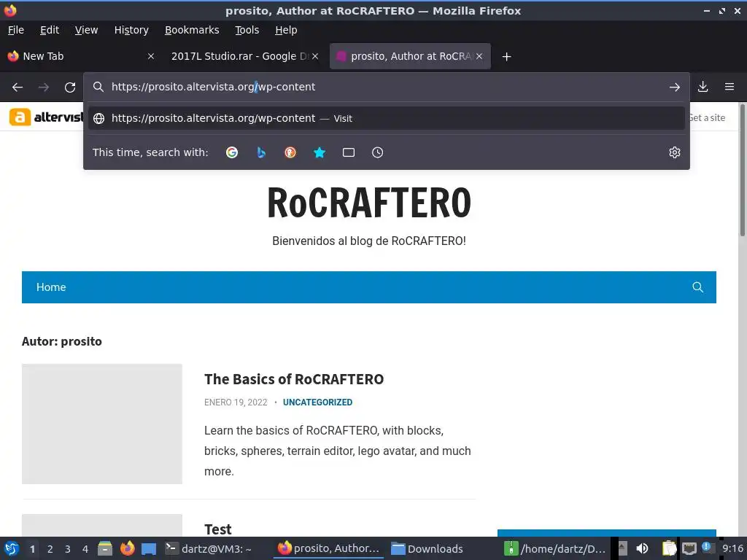Viewport: 747px width, 560px height.
Task: Close the 2017L Studio.rar tab
Action: point(315,56)
